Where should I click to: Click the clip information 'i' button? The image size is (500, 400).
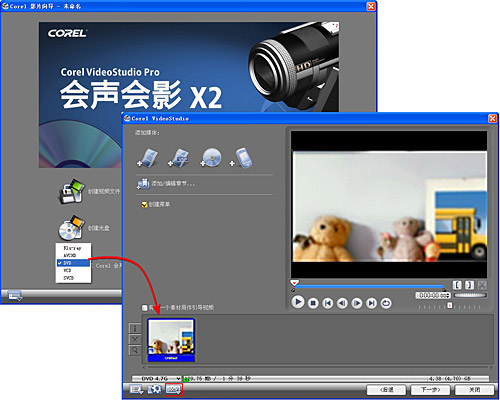[x=135, y=329]
